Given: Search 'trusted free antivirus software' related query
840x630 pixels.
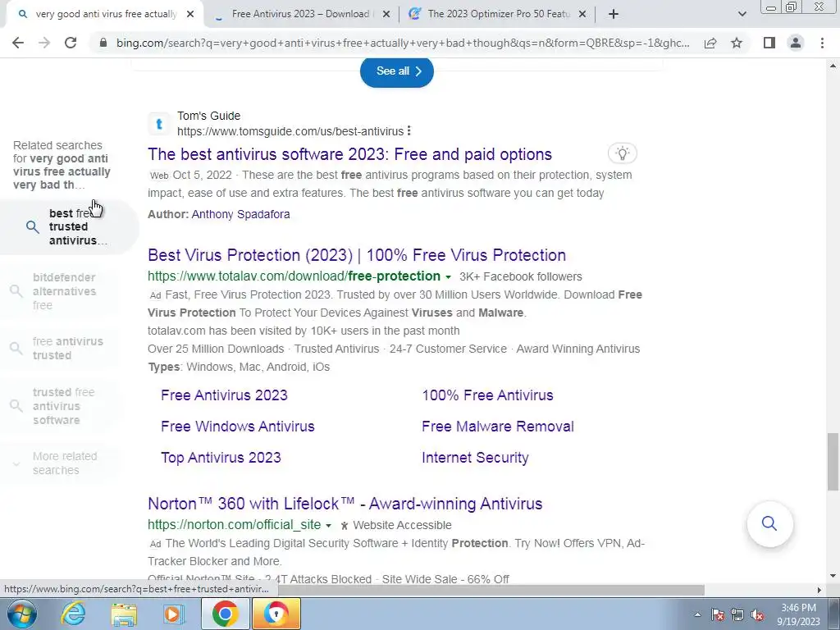Looking at the screenshot, I should coord(59,406).
